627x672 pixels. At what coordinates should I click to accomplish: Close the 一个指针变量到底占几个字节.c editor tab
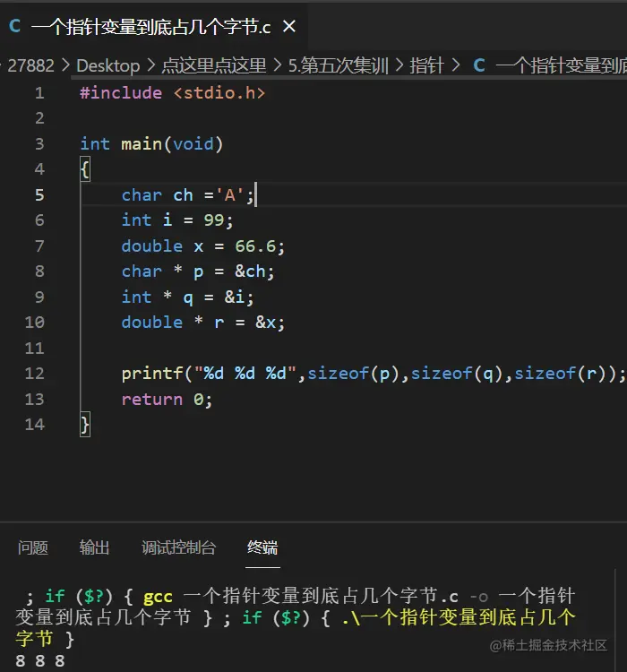point(289,27)
